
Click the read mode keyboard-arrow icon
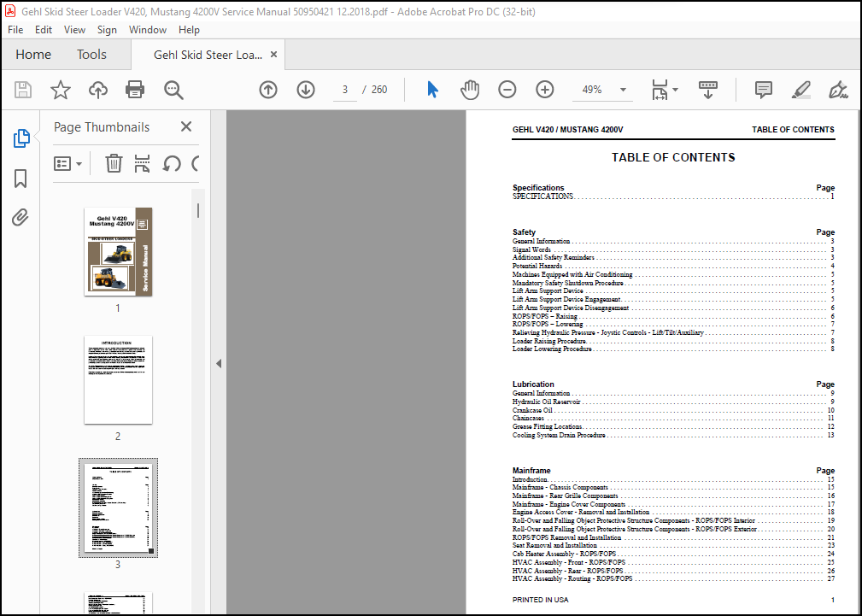(708, 90)
